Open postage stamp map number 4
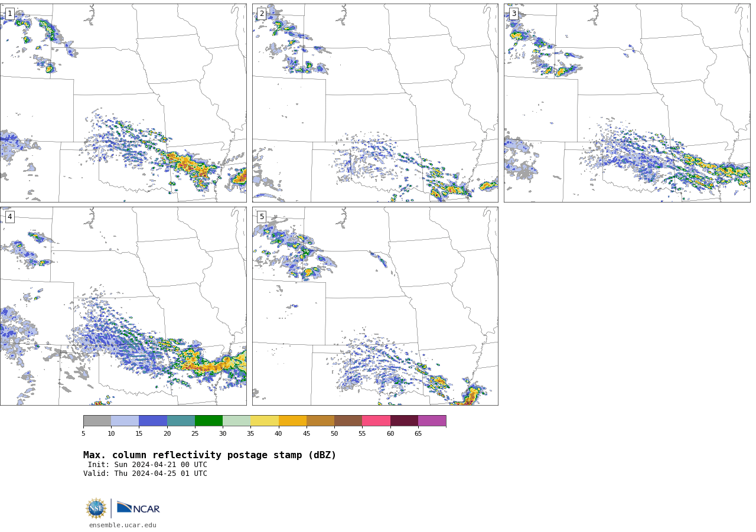Image resolution: width=756 pixels, height=532 pixels. (x=123, y=306)
